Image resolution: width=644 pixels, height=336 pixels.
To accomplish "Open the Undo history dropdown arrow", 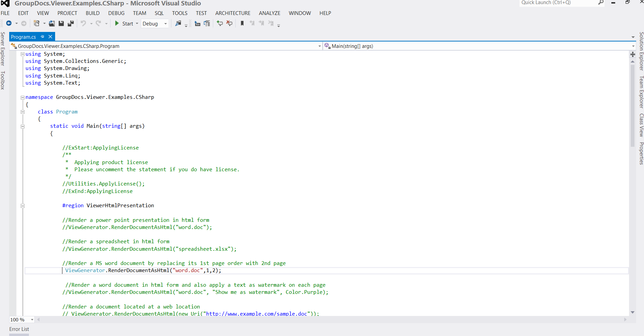I will [91, 23].
